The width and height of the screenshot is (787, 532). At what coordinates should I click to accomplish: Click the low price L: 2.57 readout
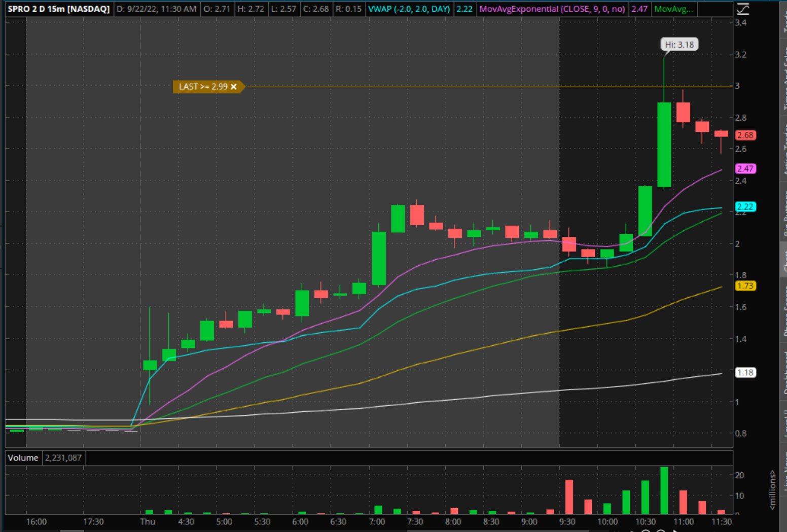tap(283, 9)
